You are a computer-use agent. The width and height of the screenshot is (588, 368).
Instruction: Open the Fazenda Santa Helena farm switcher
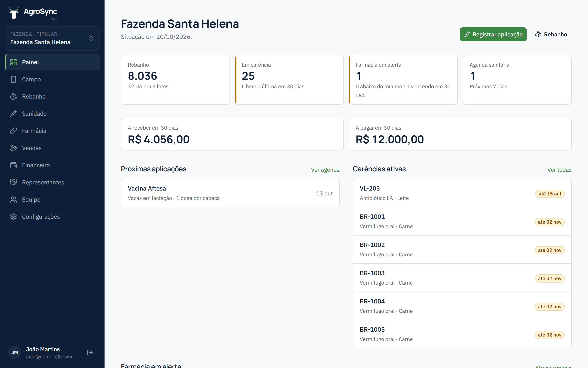pos(52,38)
